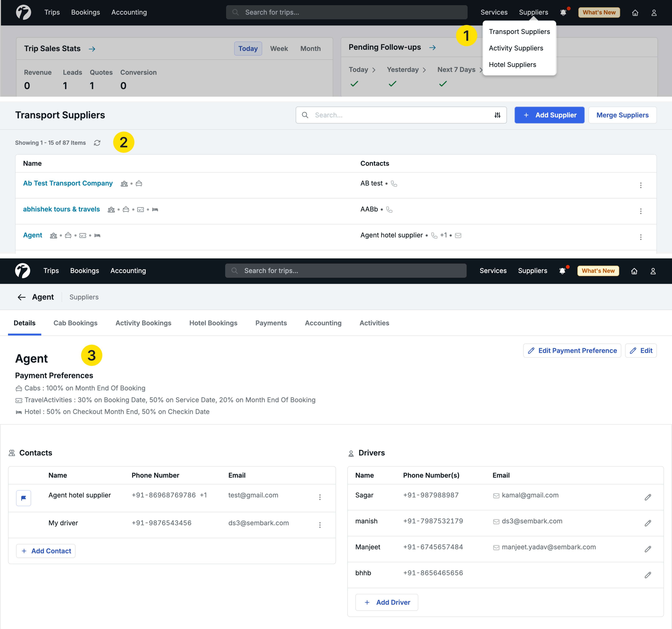Edit driver Sagar using the pencil icon
The width and height of the screenshot is (672, 629).
tap(647, 497)
